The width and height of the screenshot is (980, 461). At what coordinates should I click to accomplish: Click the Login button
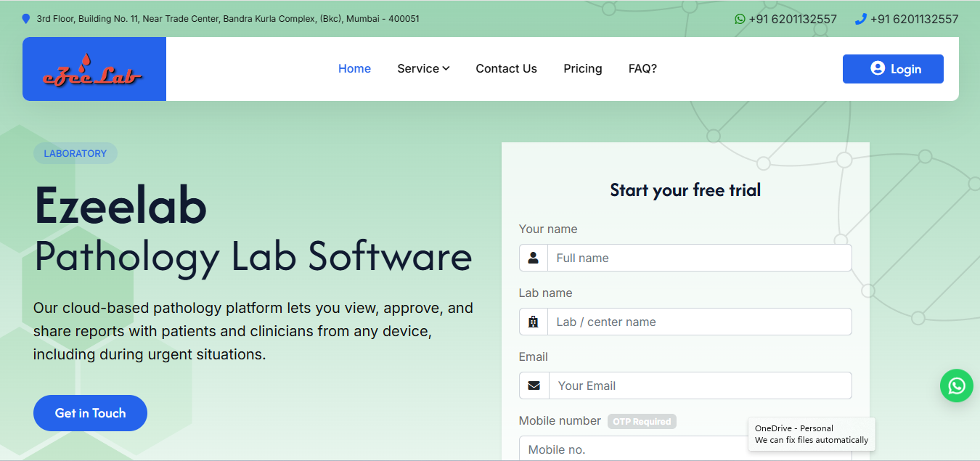click(x=893, y=68)
